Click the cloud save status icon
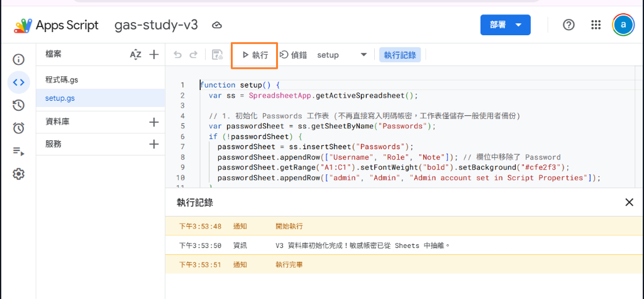The width and height of the screenshot is (644, 299). point(217,26)
